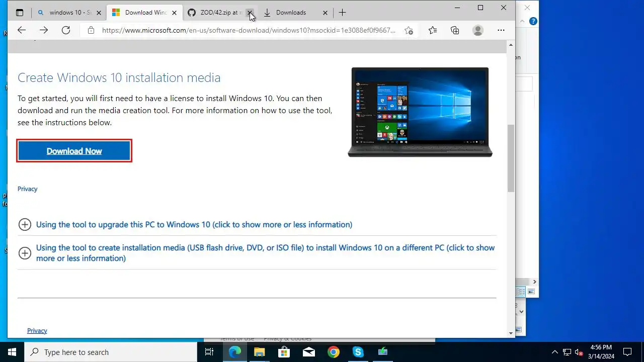
Task: Open the clock showing 4:56 PM
Action: pyautogui.click(x=601, y=352)
